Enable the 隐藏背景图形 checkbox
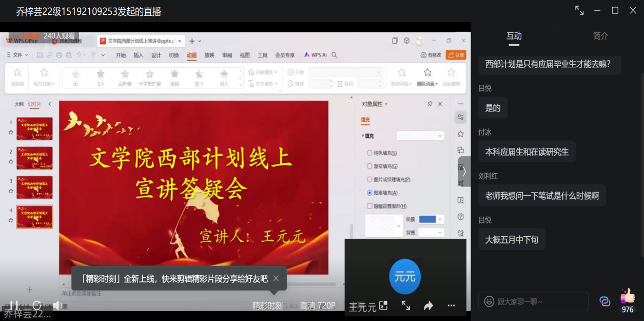This screenshot has height=321, width=644. pyautogui.click(x=369, y=206)
